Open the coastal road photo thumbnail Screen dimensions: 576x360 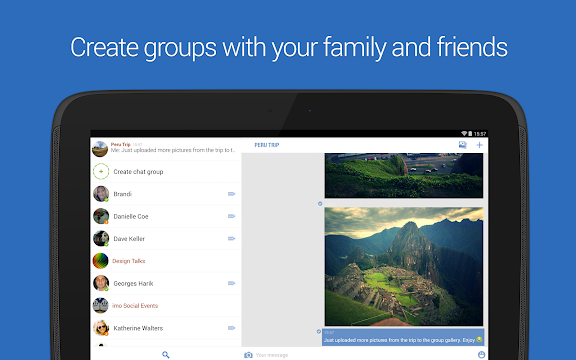click(x=404, y=176)
